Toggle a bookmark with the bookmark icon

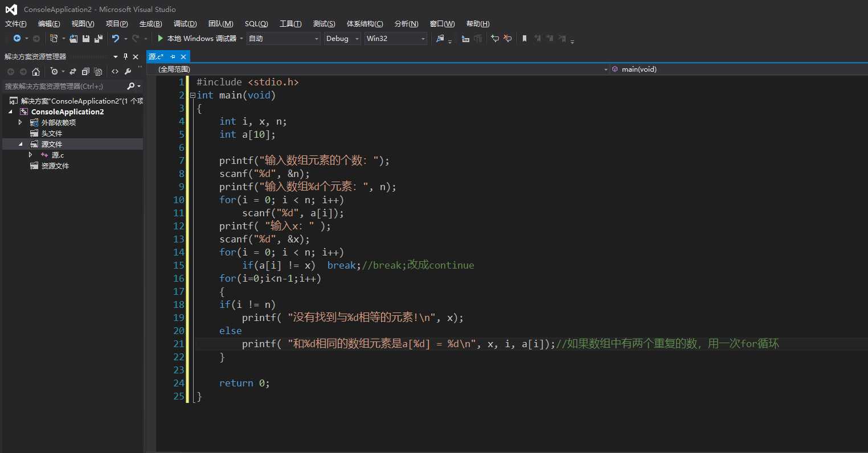[525, 39]
